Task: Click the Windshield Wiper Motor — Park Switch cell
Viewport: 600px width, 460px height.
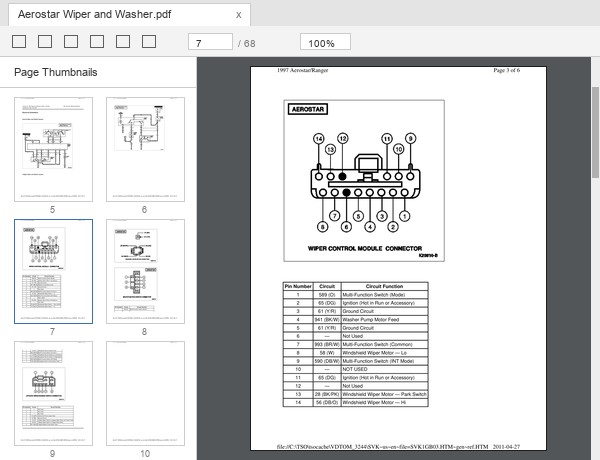Action: [x=385, y=394]
